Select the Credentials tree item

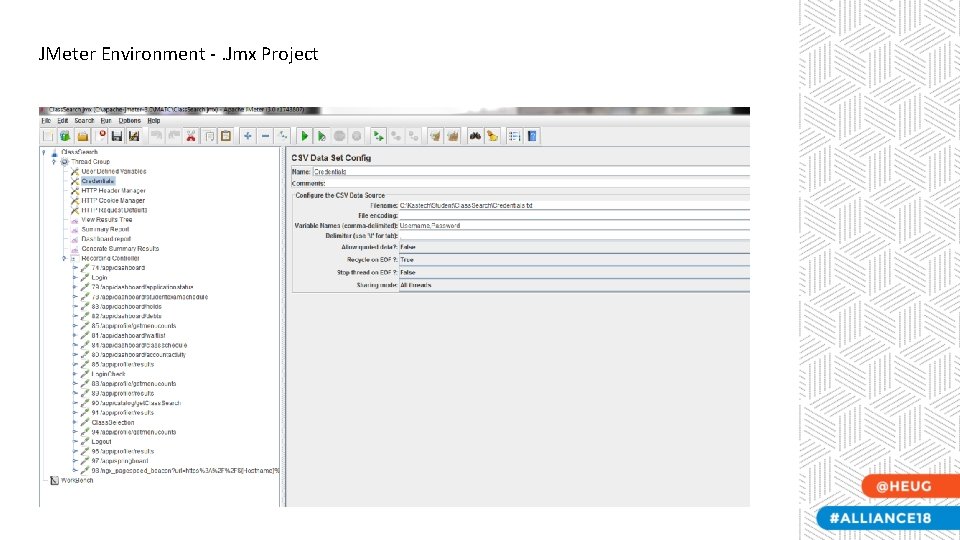[x=97, y=181]
